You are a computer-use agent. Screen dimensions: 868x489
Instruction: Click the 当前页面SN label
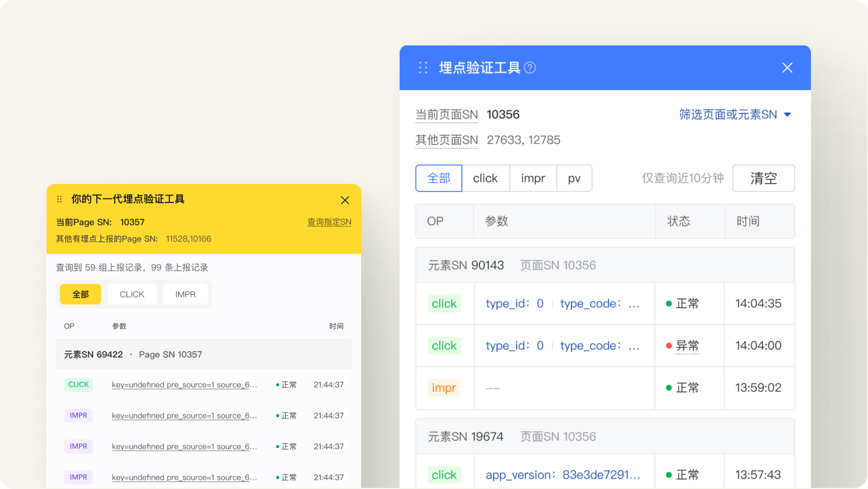click(447, 115)
